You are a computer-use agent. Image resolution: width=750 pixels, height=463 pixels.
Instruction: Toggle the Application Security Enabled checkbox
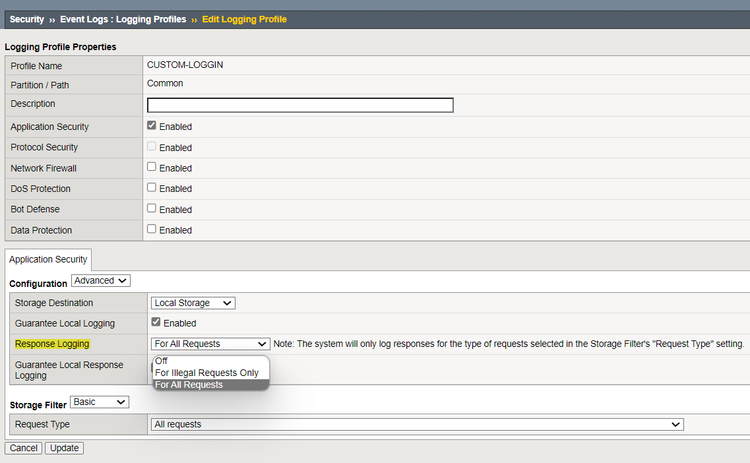pyautogui.click(x=151, y=126)
